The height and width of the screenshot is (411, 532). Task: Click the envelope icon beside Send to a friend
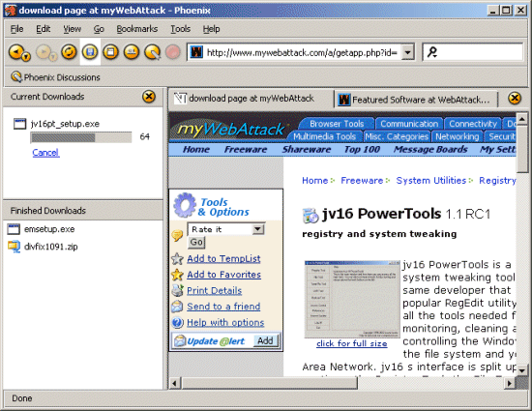(x=177, y=307)
